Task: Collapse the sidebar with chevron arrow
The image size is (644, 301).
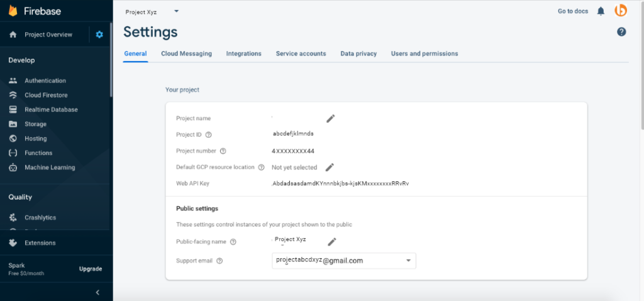Action: [x=97, y=292]
